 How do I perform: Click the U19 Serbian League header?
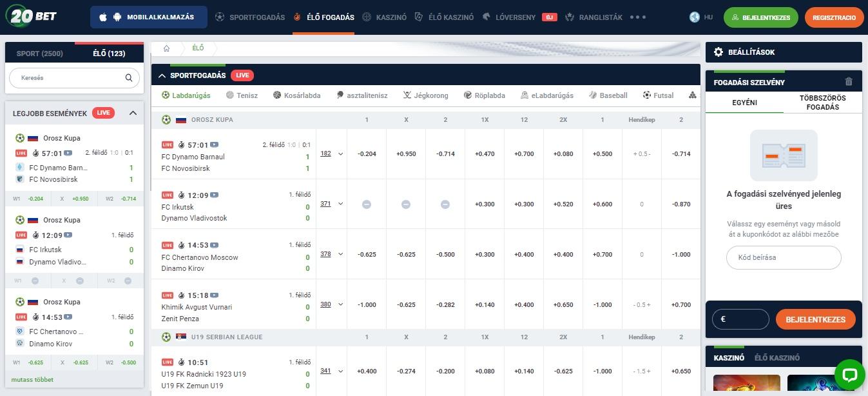pos(227,337)
